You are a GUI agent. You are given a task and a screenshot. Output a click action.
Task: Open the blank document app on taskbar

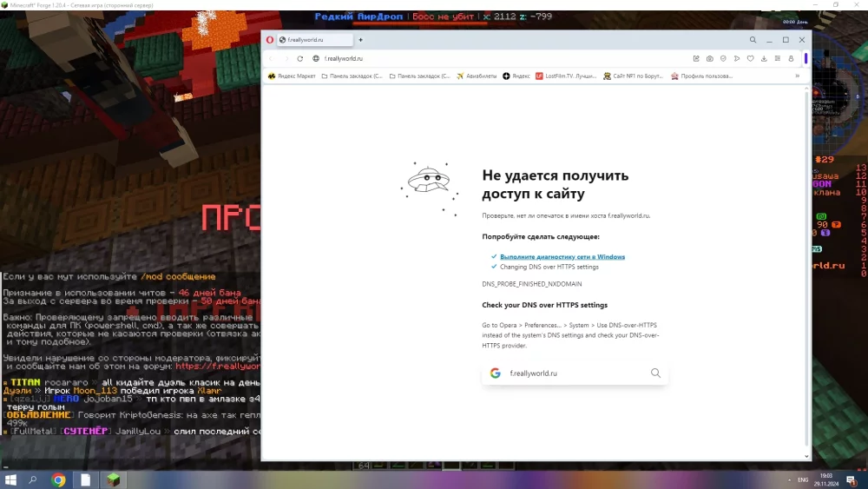[x=85, y=479]
